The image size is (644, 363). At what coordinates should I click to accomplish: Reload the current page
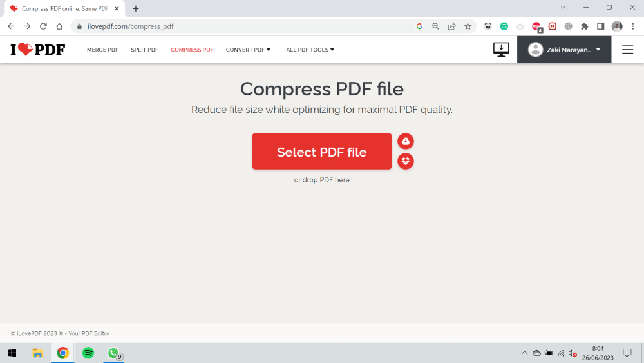click(x=43, y=26)
